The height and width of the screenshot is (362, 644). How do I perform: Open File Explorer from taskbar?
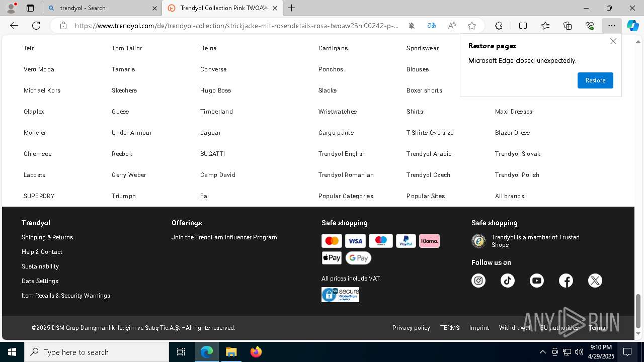(x=231, y=352)
